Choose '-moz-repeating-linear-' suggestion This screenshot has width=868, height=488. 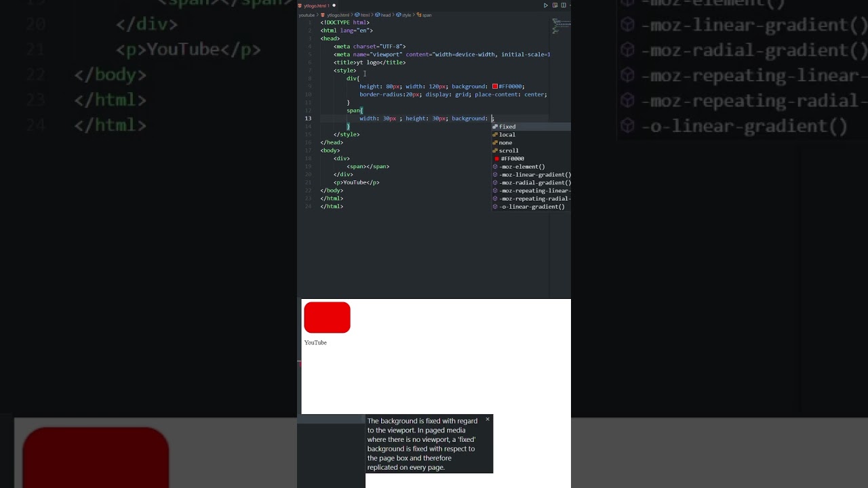click(x=531, y=191)
